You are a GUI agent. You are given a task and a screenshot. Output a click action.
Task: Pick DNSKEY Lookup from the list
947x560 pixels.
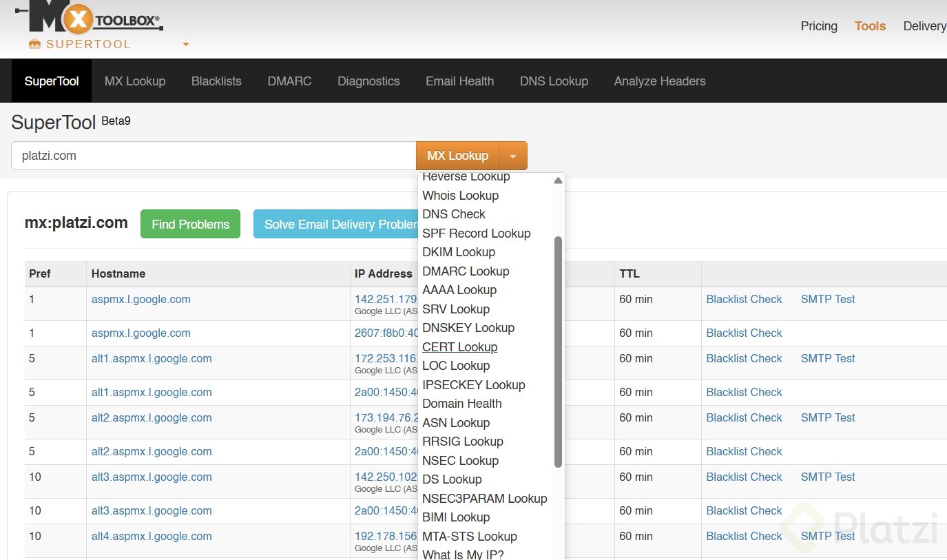point(468,328)
